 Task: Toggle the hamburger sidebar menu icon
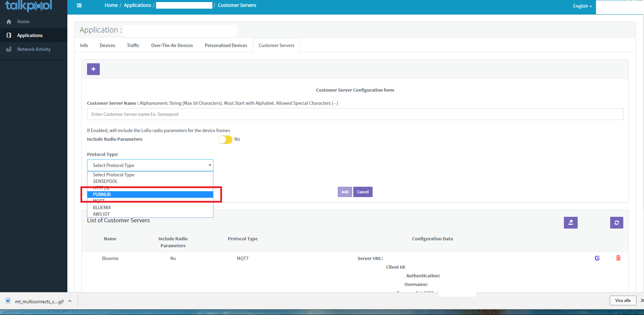pyautogui.click(x=79, y=5)
